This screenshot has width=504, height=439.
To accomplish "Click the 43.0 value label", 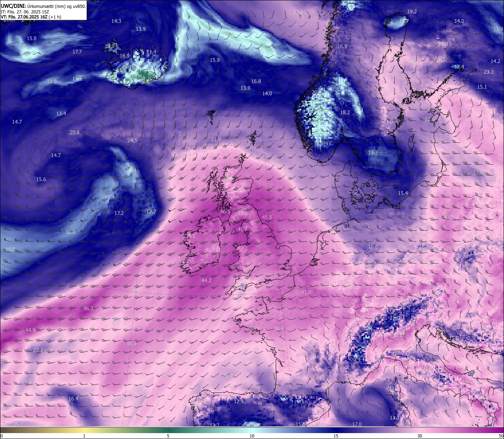I will point(306,293).
